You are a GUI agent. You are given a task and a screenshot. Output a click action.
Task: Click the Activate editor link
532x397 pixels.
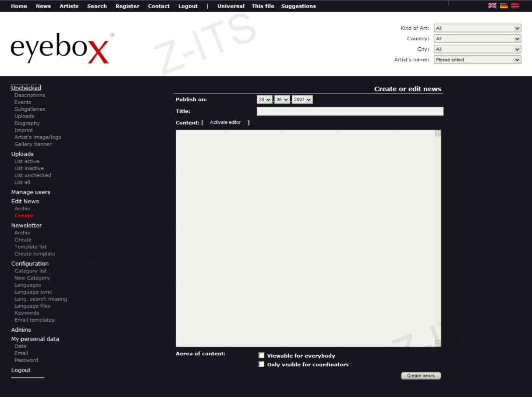pos(225,123)
